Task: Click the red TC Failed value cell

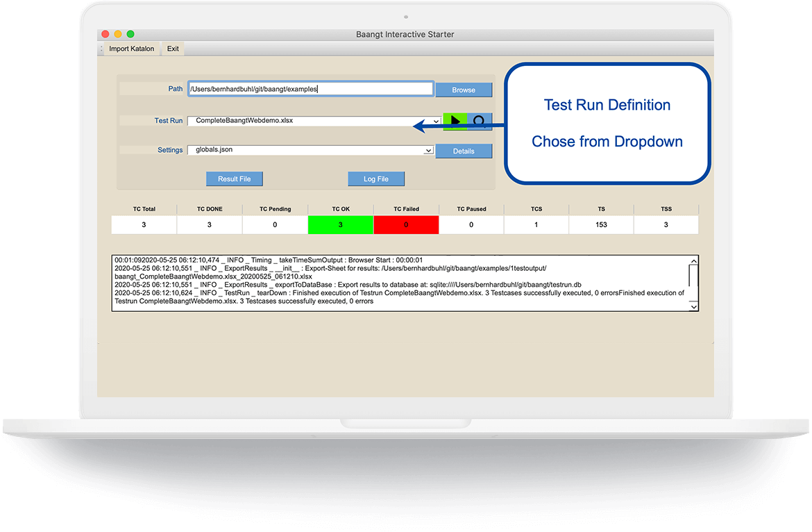Action: pyautogui.click(x=406, y=225)
